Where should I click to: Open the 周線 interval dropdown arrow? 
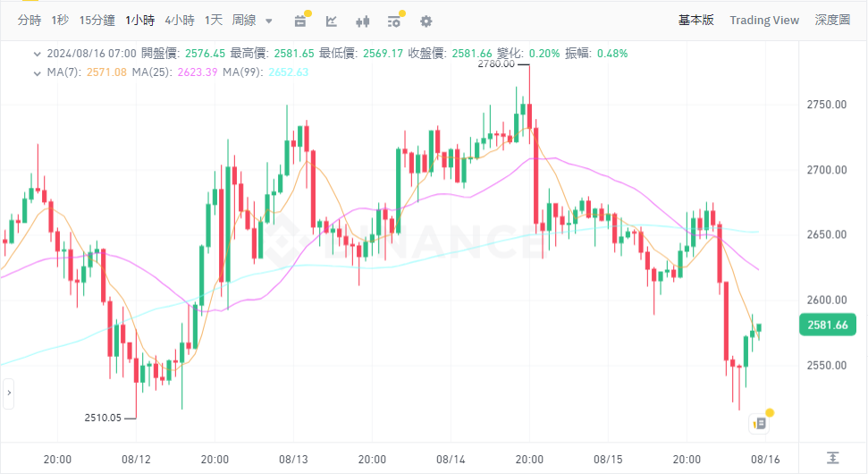click(269, 21)
